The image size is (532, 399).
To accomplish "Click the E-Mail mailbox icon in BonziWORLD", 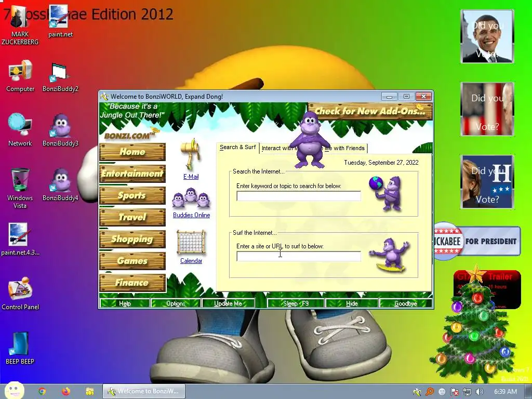I will [191, 154].
